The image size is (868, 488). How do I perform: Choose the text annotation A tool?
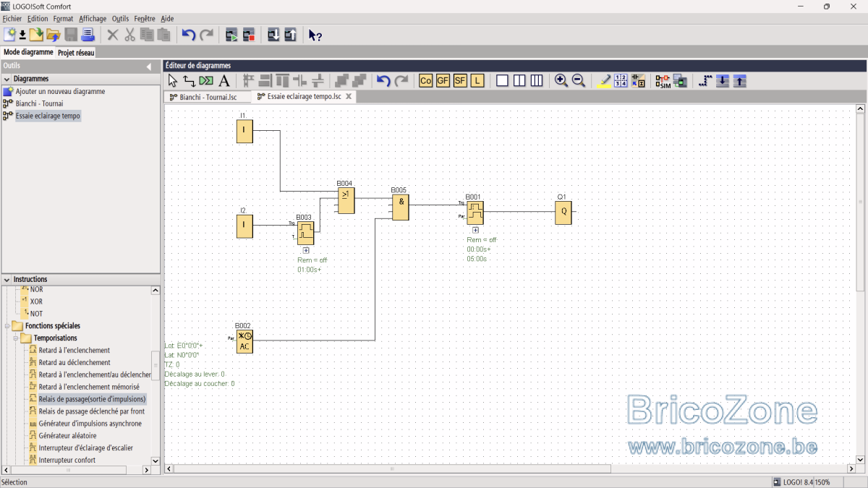[224, 81]
